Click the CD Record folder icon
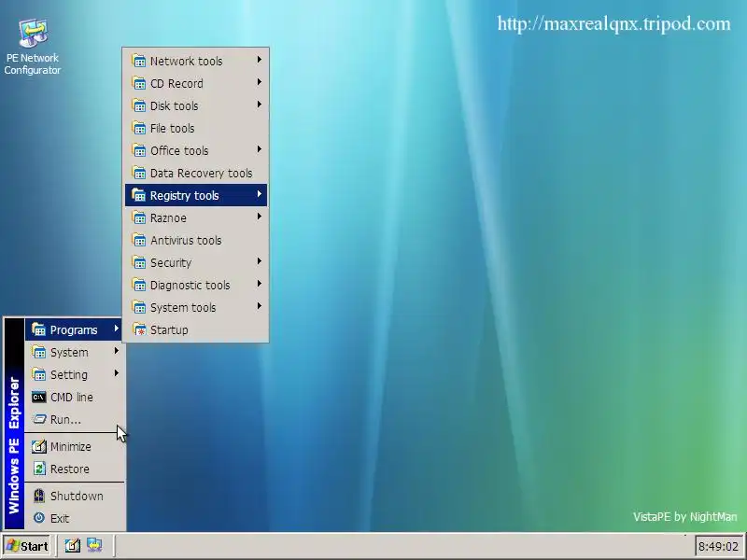This screenshot has height=560, width=747. [x=138, y=83]
